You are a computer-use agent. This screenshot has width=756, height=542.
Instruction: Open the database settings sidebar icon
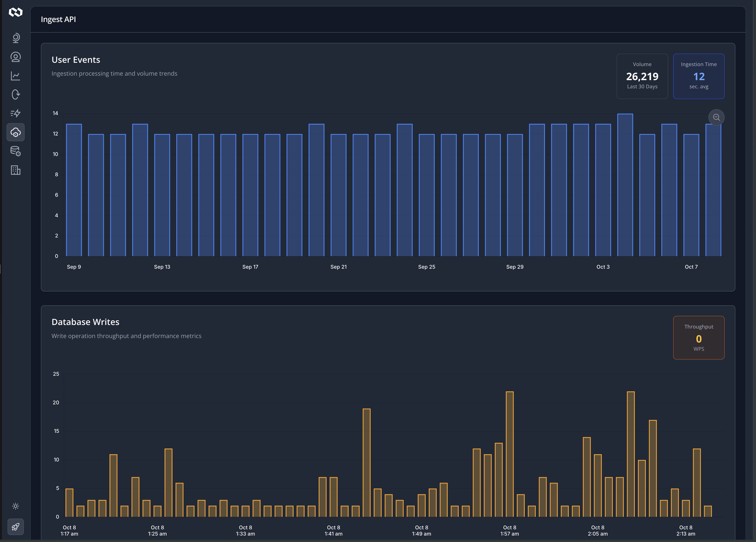[16, 151]
